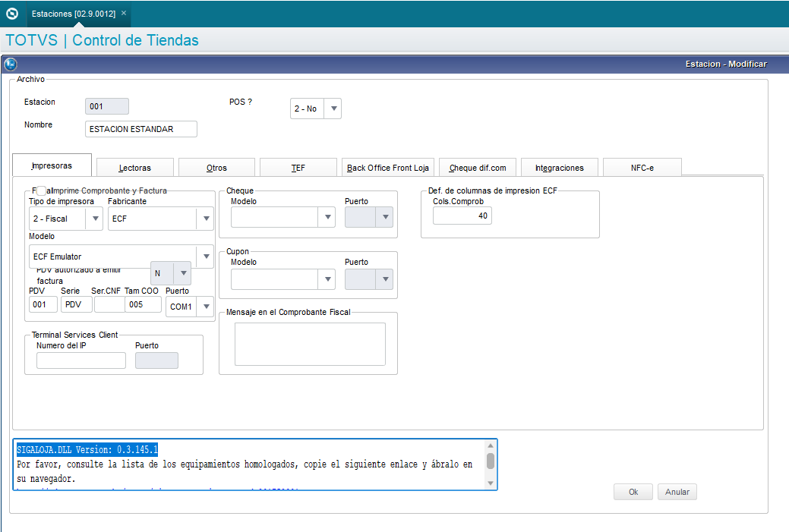Switch to the Impresoras tab
The image size is (789, 532).
52,165
